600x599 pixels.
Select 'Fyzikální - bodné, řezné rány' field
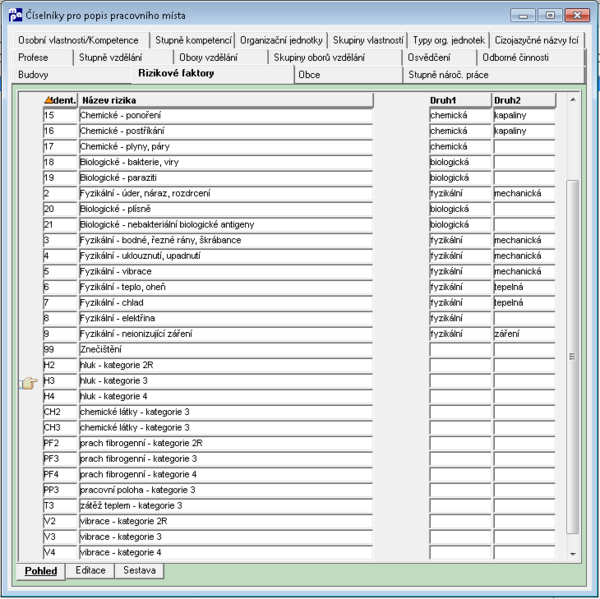click(x=226, y=240)
